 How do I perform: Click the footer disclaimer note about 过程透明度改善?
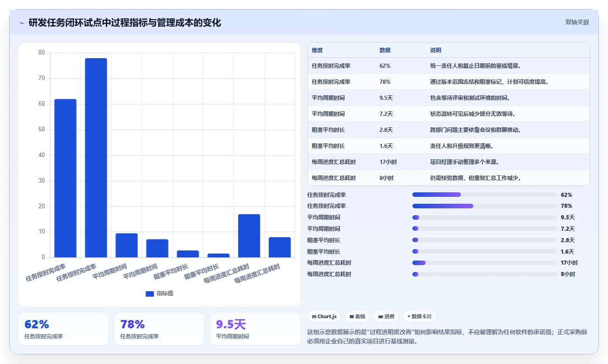click(x=447, y=337)
